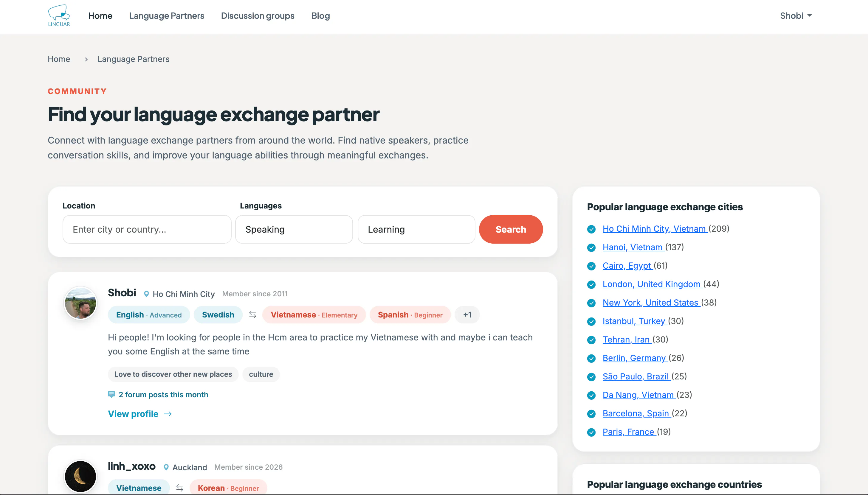Viewport: 868px width, 495px height.
Task: Expand the +1 more languages badge
Action: point(467,315)
